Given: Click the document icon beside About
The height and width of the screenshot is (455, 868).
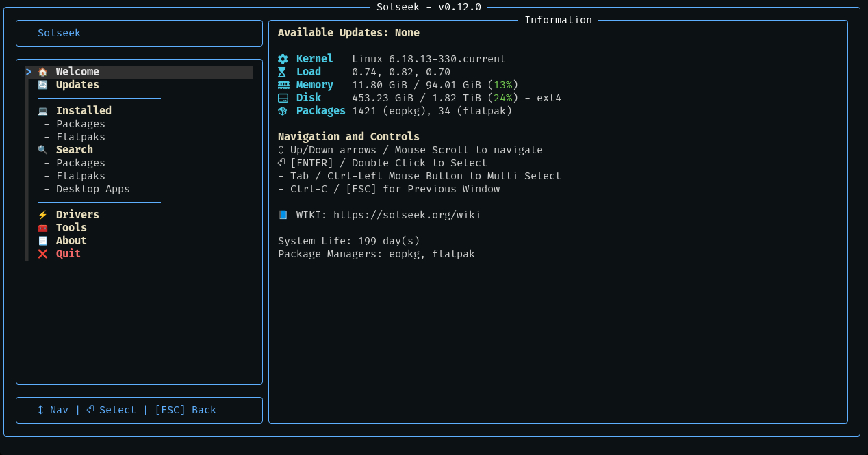Looking at the screenshot, I should [42, 241].
